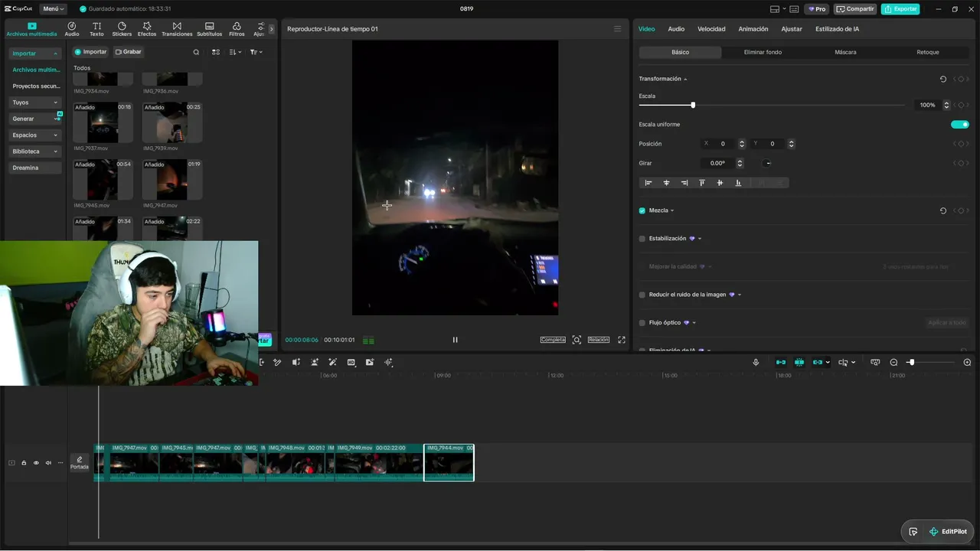Open the Audio media panel

[x=72, y=29]
